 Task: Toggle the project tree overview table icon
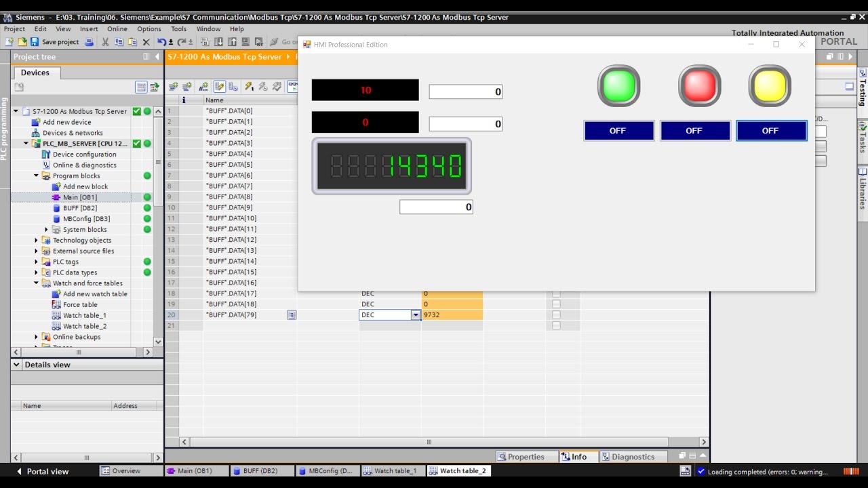(141, 87)
